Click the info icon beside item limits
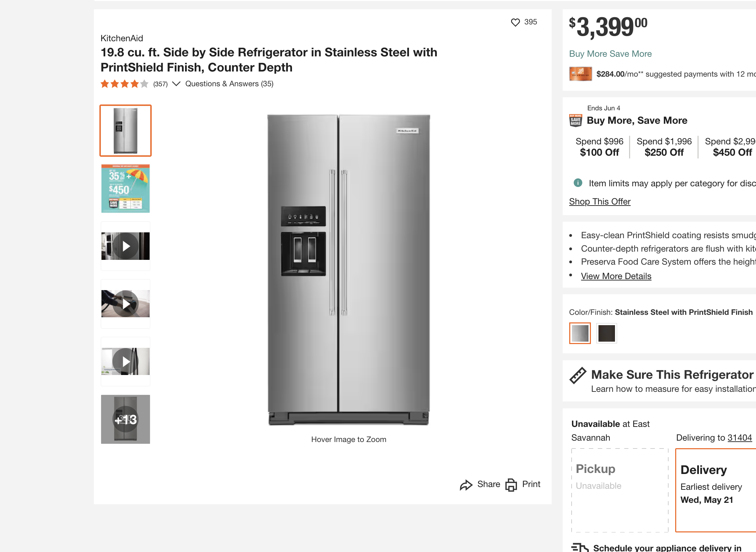Image resolution: width=756 pixels, height=552 pixels. tap(578, 183)
